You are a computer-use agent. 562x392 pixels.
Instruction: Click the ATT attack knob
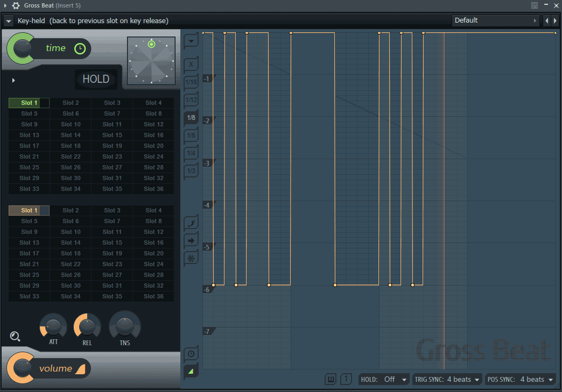[x=53, y=326]
